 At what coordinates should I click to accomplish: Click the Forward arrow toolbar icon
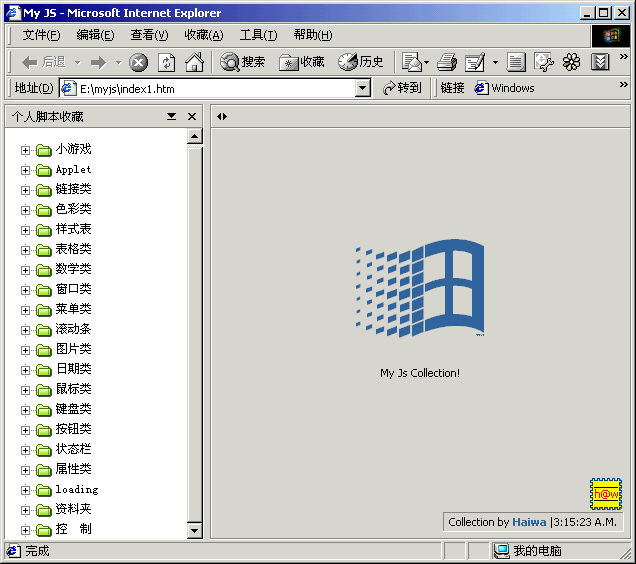[x=99, y=62]
